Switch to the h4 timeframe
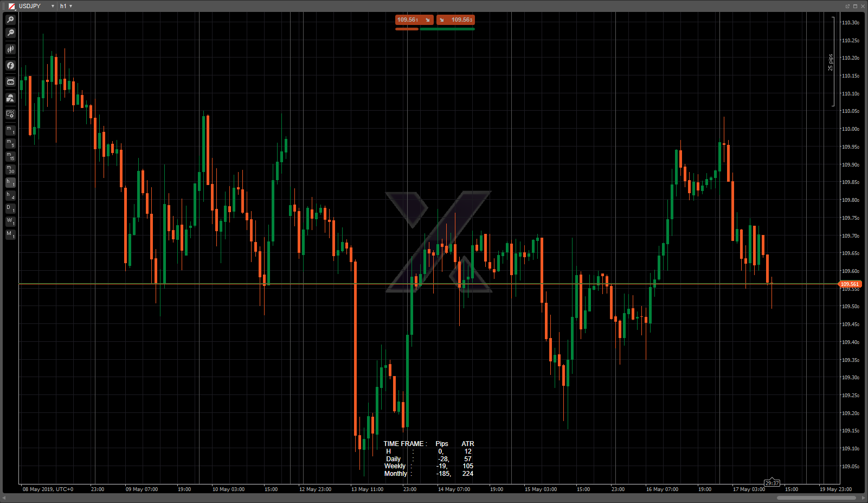Screen dimensions: 868x503 click(10, 195)
